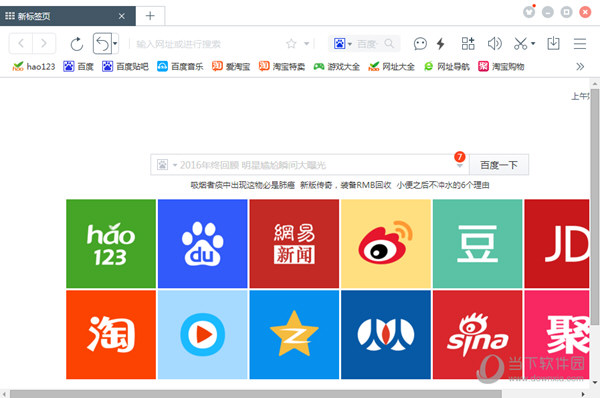
Task: Open the 百度贴吧 bookmark
Action: coord(125,67)
